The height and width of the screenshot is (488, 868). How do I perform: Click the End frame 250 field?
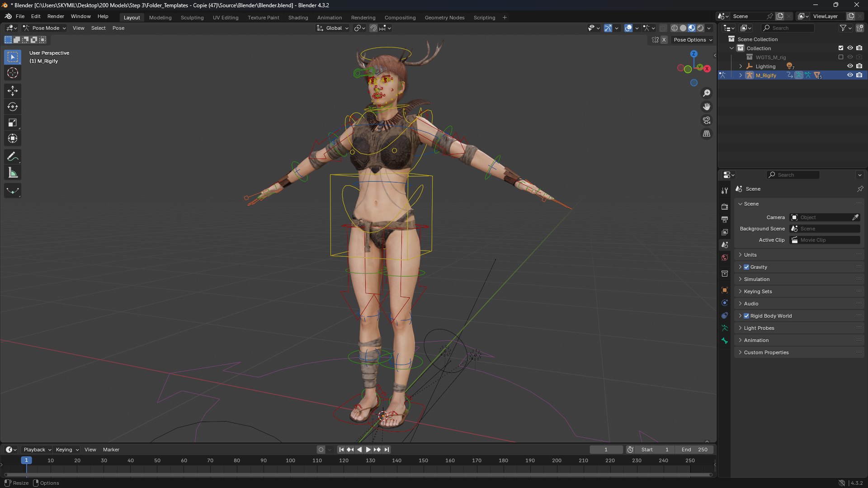694,450
